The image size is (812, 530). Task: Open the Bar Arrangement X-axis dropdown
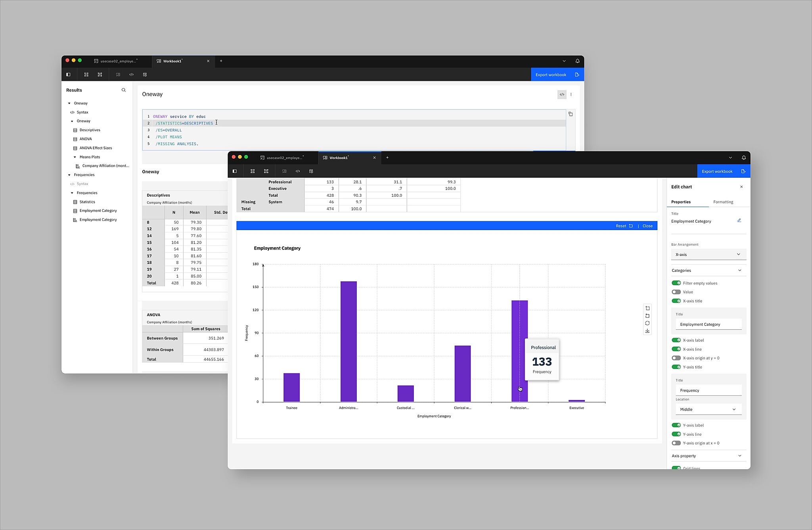tap(708, 255)
